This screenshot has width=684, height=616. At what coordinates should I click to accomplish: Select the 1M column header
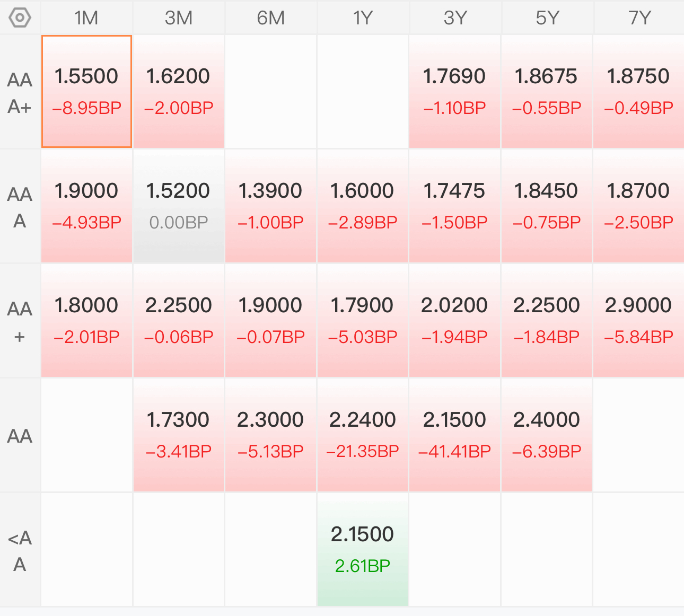[x=86, y=18]
